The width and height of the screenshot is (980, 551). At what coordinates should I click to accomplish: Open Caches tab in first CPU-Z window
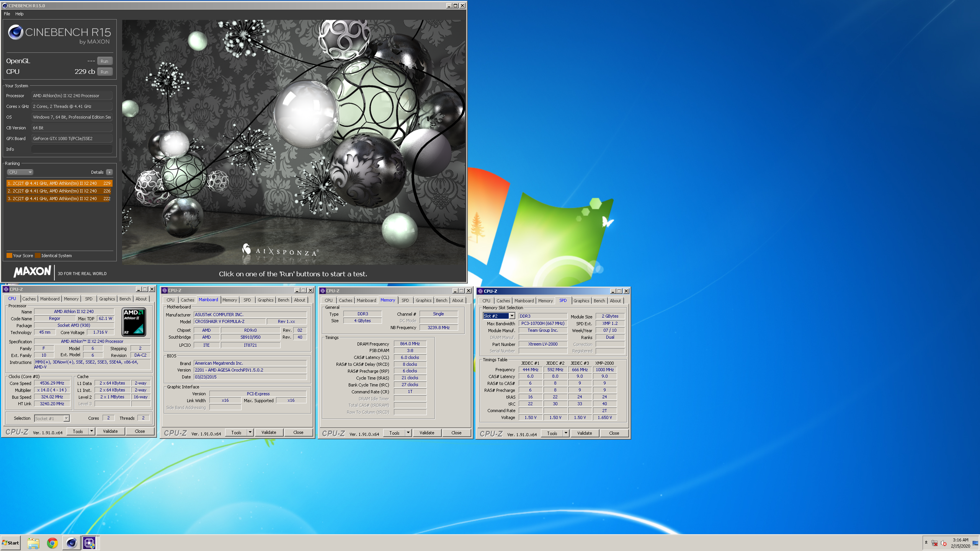pyautogui.click(x=29, y=299)
